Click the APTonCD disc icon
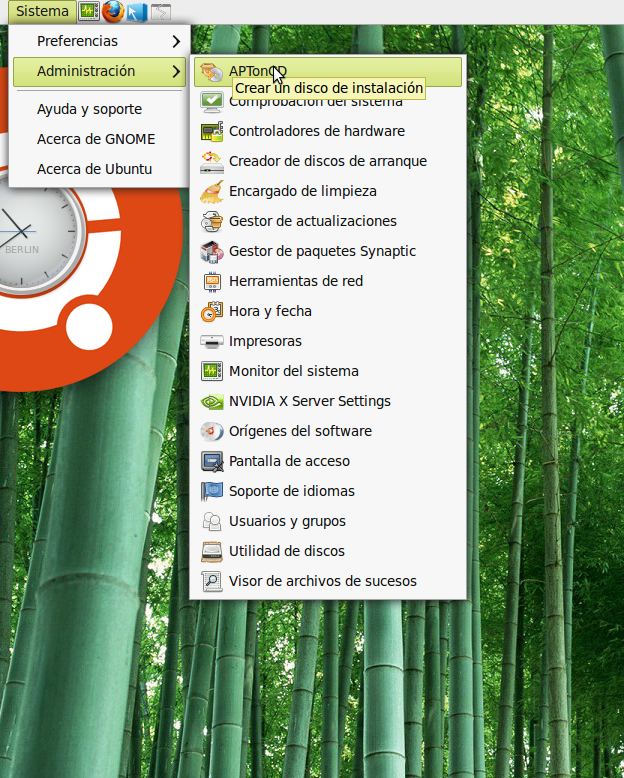 212,72
